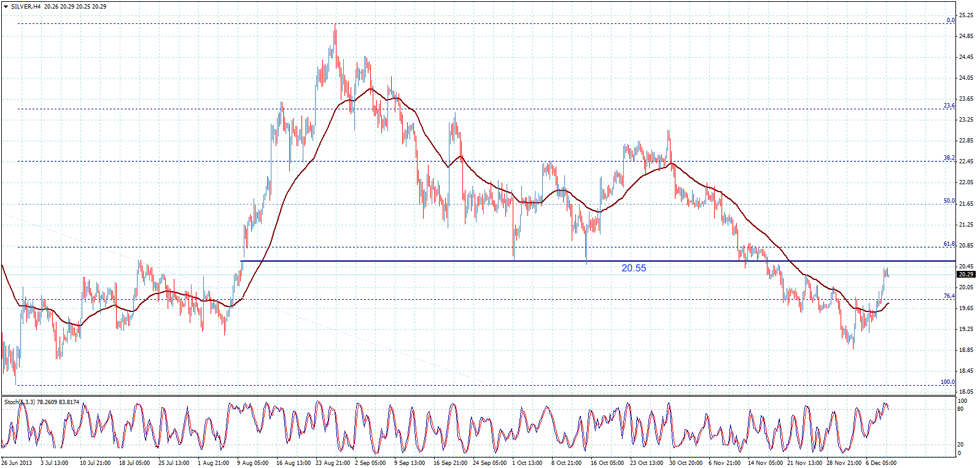
Task: Click the 23 Oct 13:00 time label
Action: click(647, 463)
